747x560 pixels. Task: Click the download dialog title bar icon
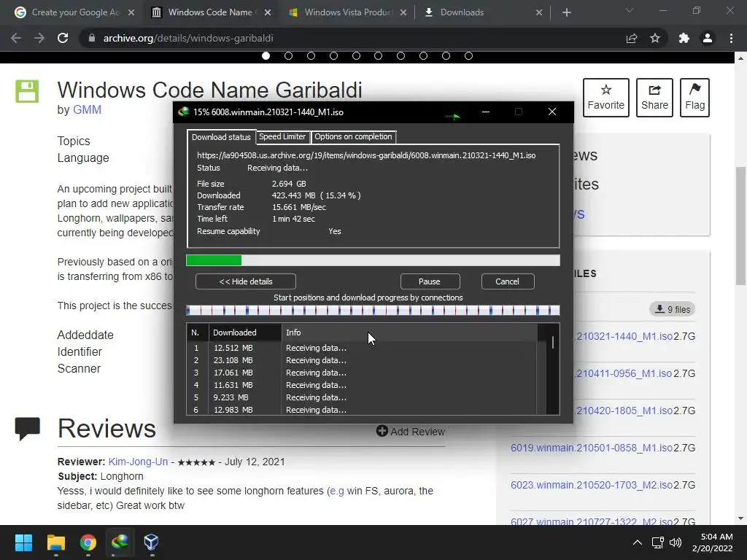tap(183, 112)
